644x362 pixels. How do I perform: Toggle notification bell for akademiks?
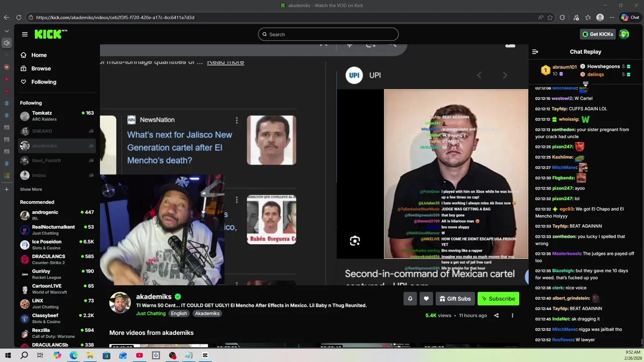coord(410,299)
